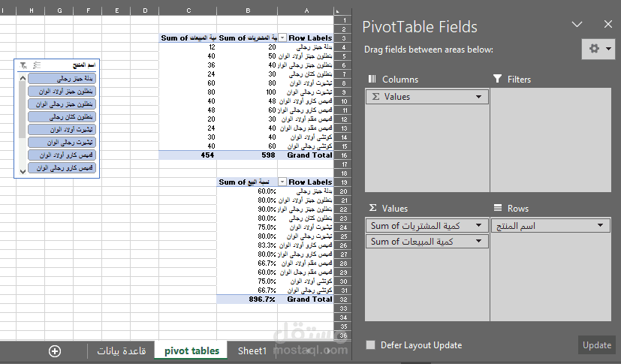Open the PivotTable Fields task pane options chevron
This screenshot has height=364, width=621.
(577, 24)
